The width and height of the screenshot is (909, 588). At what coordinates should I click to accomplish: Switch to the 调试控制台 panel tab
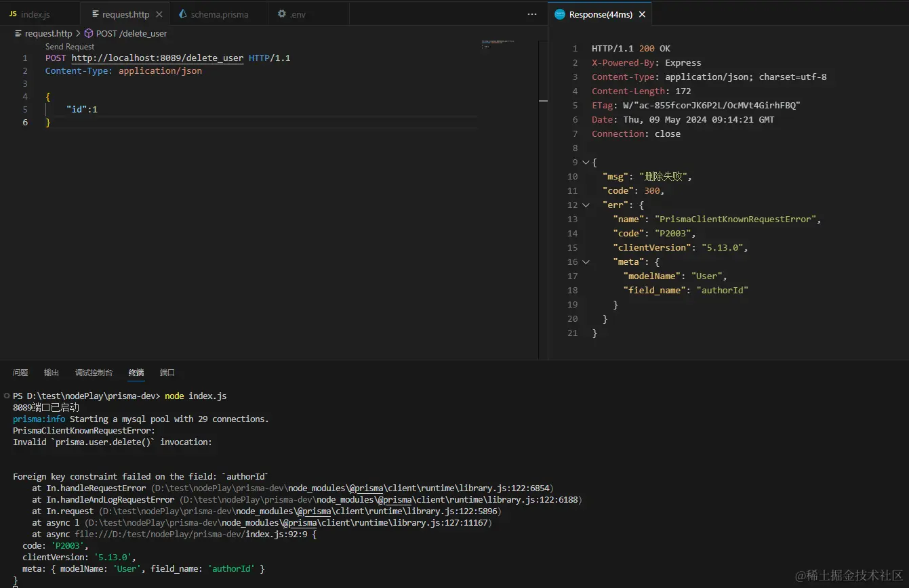coord(94,373)
